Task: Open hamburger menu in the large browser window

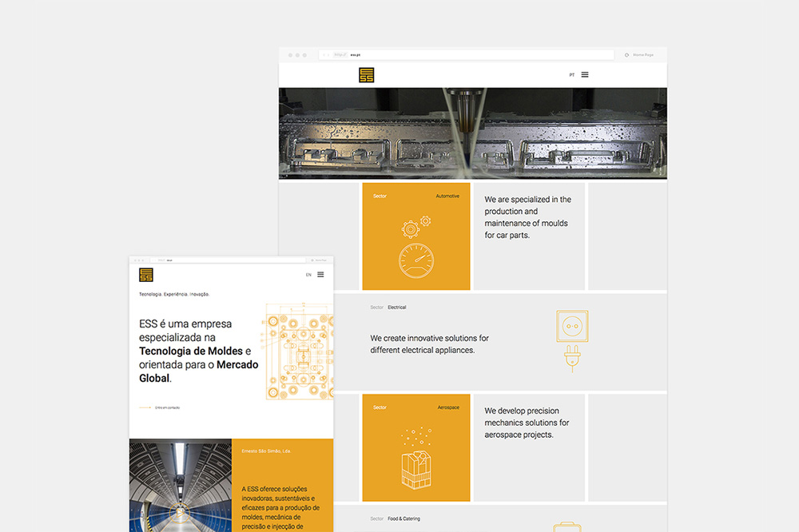Action: pos(585,75)
